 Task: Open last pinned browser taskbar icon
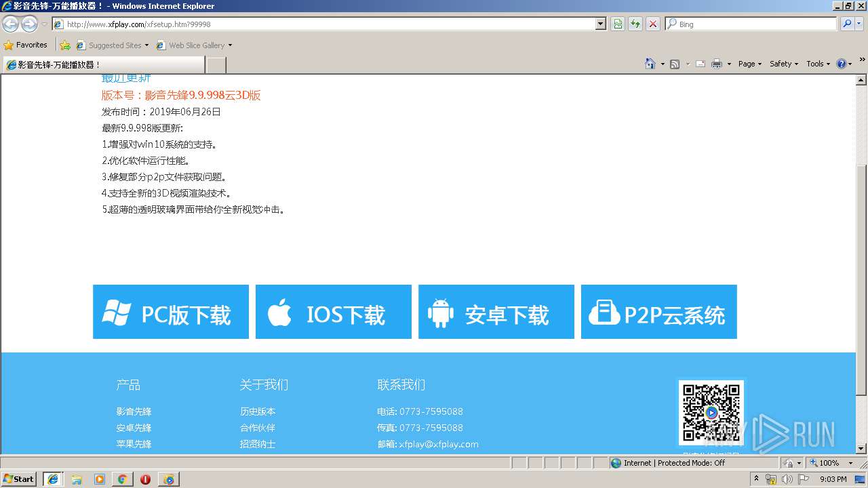(168, 479)
